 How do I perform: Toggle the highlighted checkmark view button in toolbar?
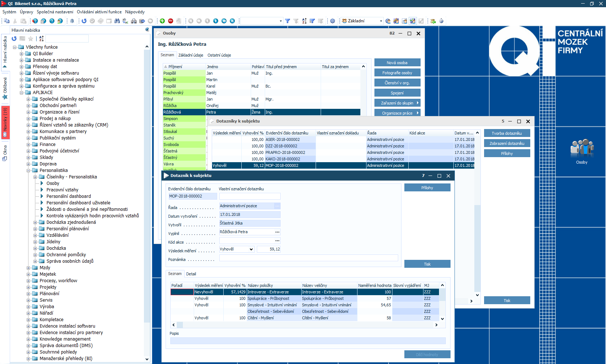click(x=413, y=21)
